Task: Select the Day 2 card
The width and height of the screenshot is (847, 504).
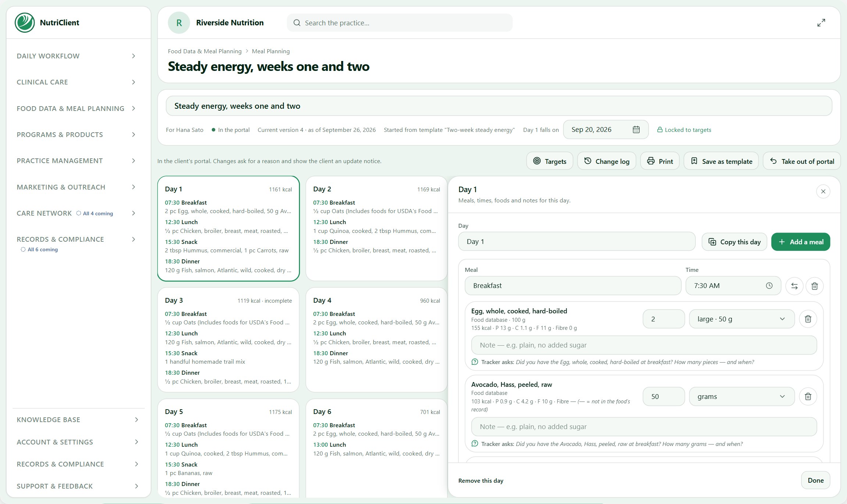Action: click(x=376, y=228)
